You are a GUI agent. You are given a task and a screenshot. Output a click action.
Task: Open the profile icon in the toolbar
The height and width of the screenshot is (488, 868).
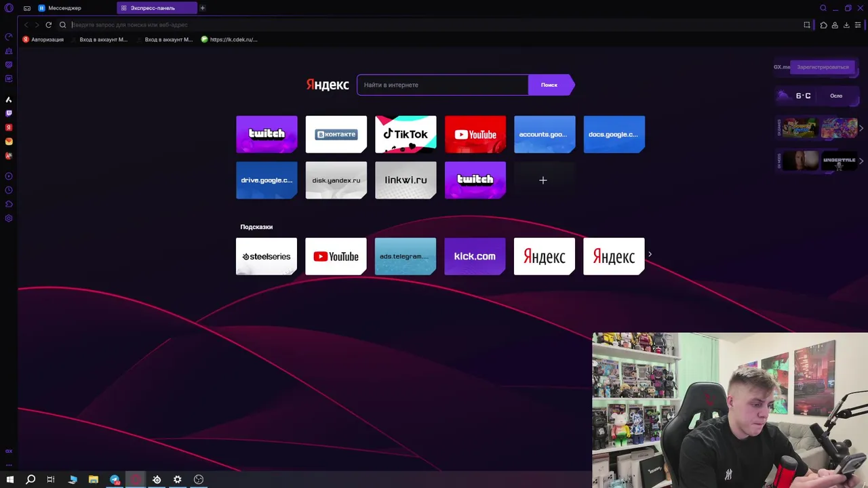tap(835, 25)
